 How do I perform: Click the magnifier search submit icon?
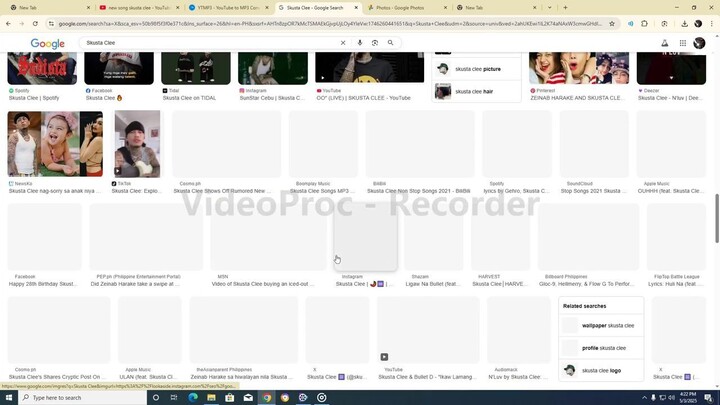[x=390, y=43]
